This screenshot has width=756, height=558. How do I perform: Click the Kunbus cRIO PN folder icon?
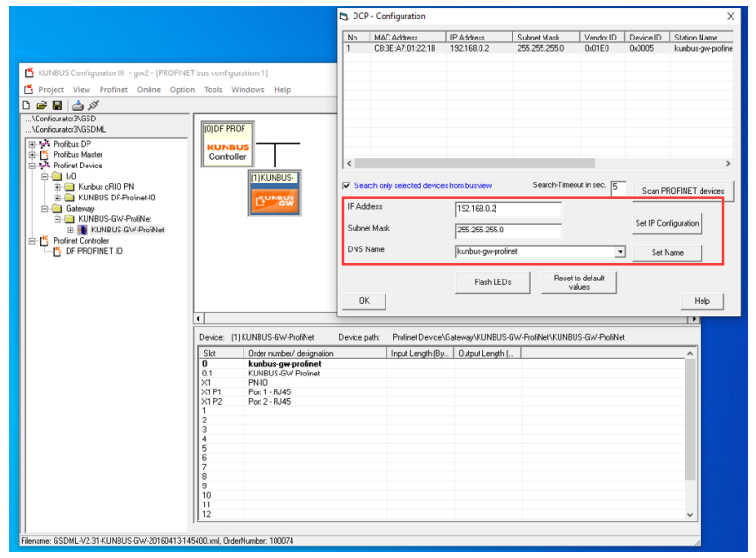pyautogui.click(x=70, y=187)
